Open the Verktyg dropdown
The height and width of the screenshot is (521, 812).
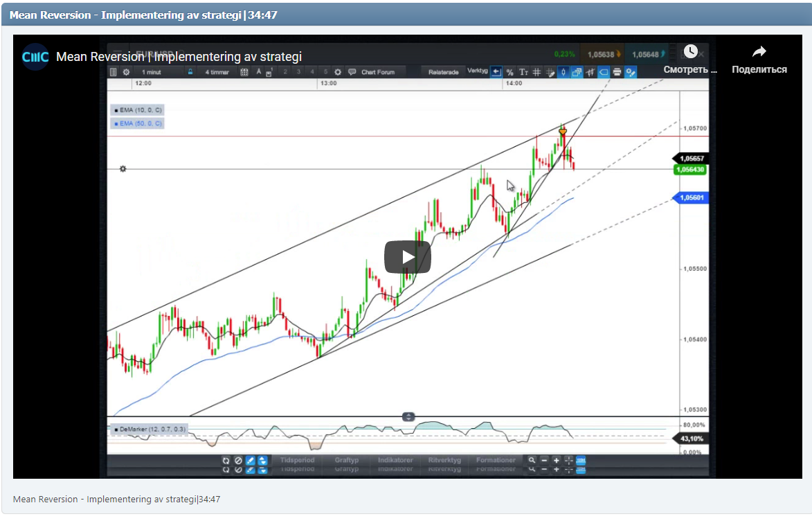478,71
